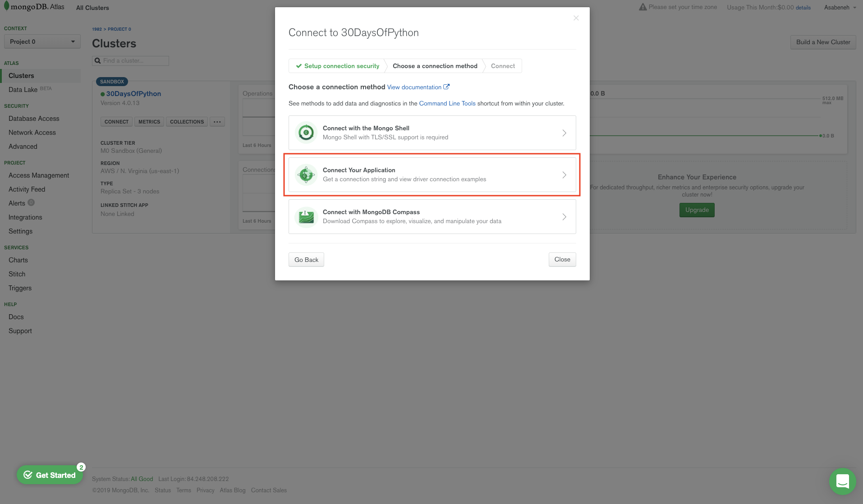Open the Asabeneh user menu

tap(840, 7)
